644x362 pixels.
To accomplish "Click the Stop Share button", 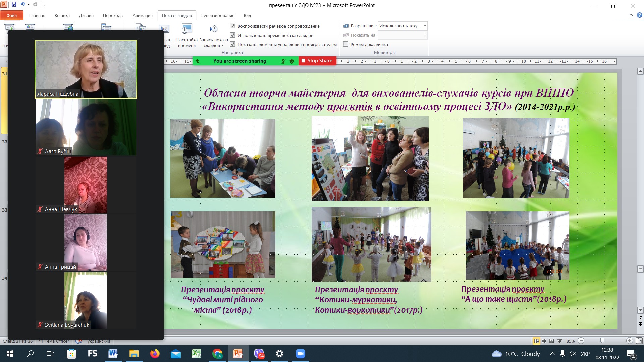I will pos(317,61).
